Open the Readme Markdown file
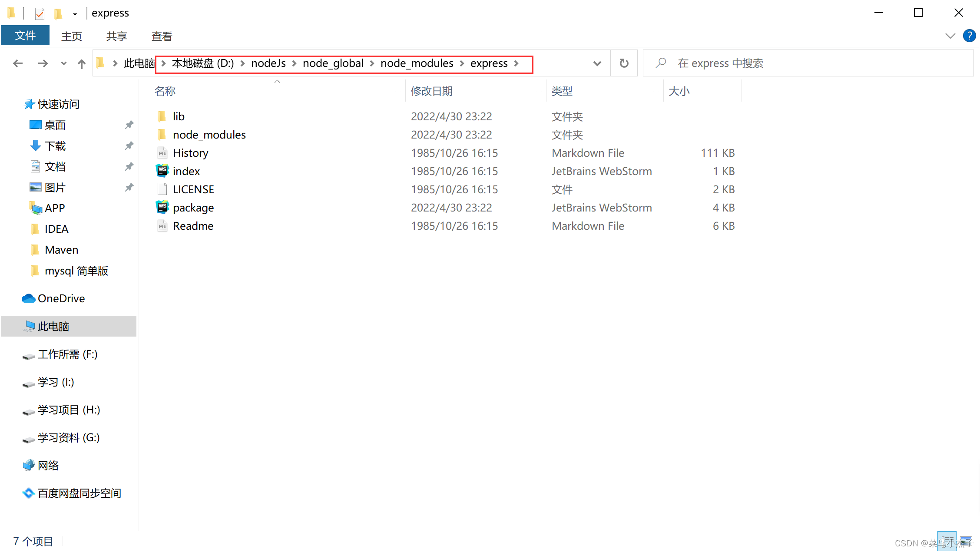Screen dimensions: 980x552 pos(194,225)
